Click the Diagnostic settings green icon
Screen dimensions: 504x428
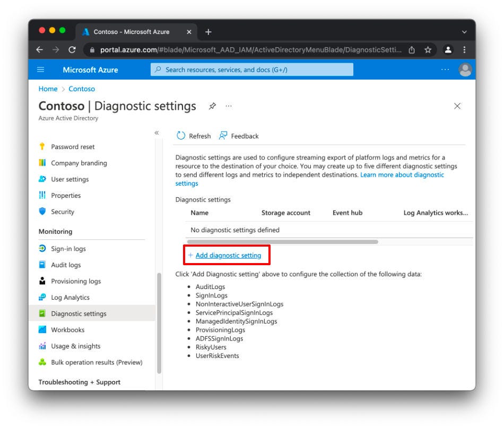click(x=42, y=313)
